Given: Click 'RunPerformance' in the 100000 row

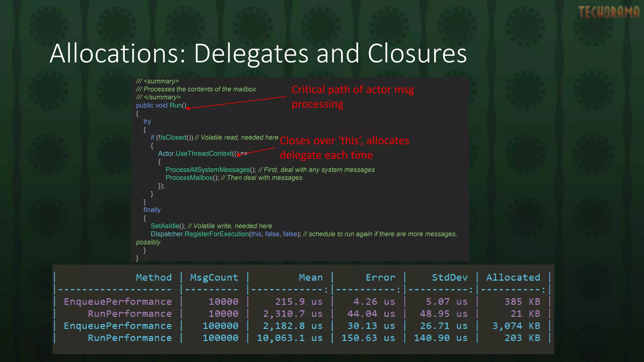Looking at the screenshot, I should tap(130, 338).
